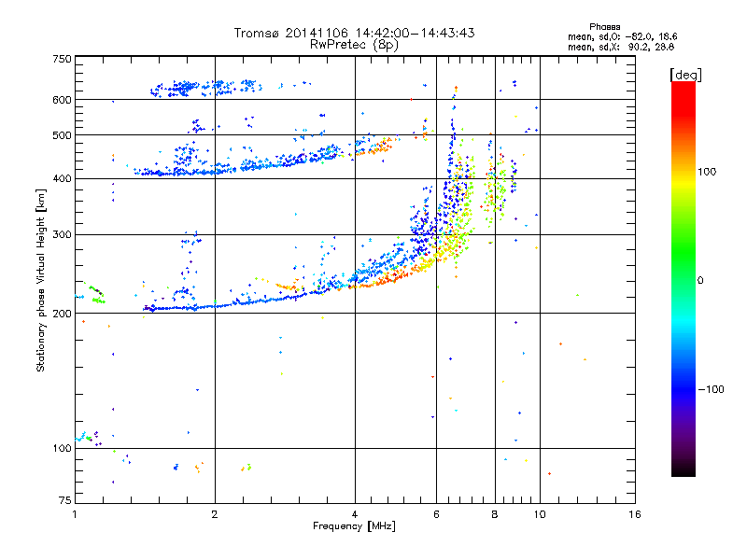Click the "mean, sd,X: 90.2, 28.8" text
The height and width of the screenshot is (560, 747).
coord(621,47)
